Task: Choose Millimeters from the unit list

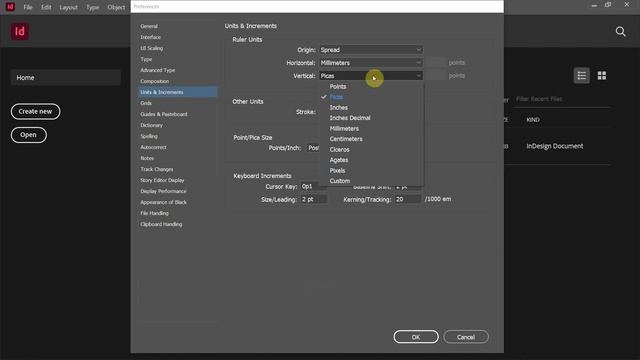Action: pos(344,129)
